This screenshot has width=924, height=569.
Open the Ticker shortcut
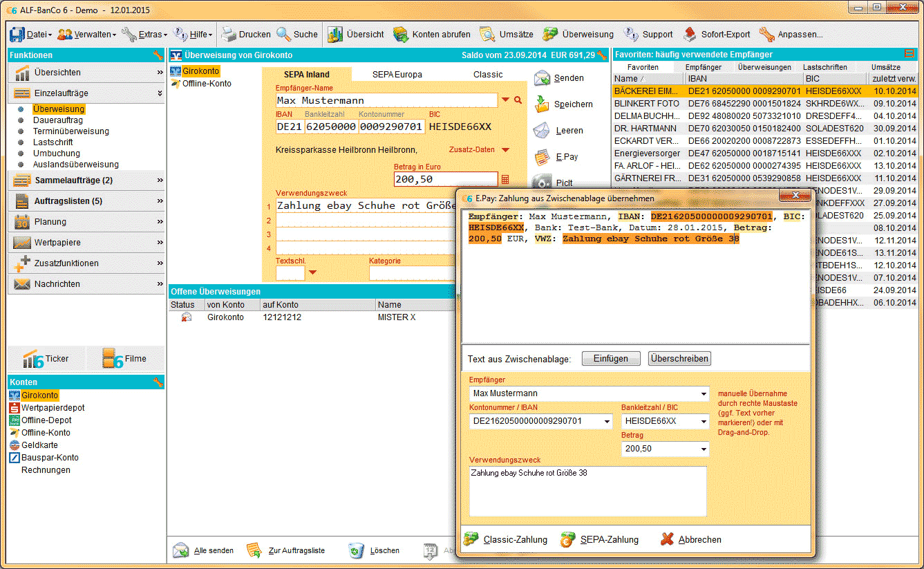point(48,359)
